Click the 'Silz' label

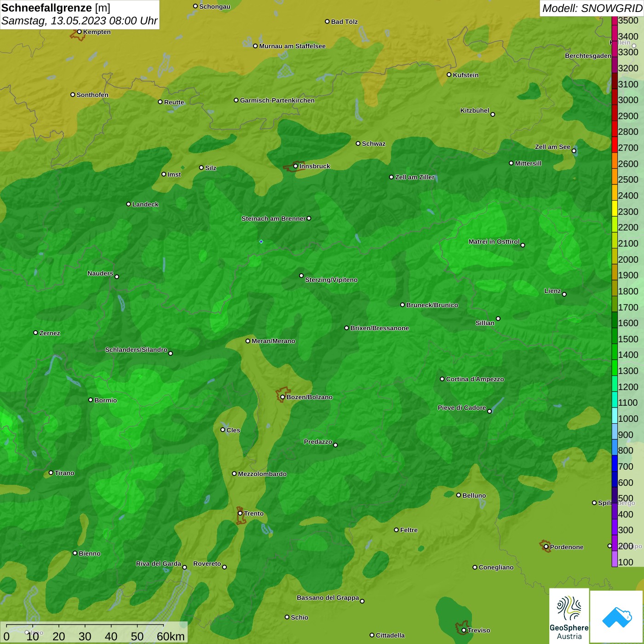pos(211,168)
